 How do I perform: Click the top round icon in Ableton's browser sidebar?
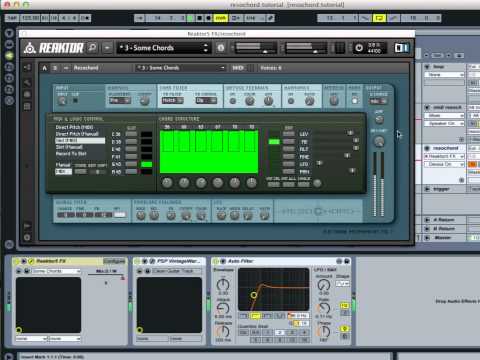(x=9, y=33)
